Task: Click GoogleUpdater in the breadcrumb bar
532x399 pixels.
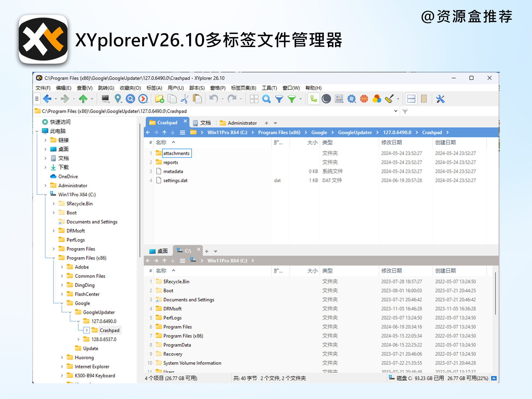Action: (355, 132)
